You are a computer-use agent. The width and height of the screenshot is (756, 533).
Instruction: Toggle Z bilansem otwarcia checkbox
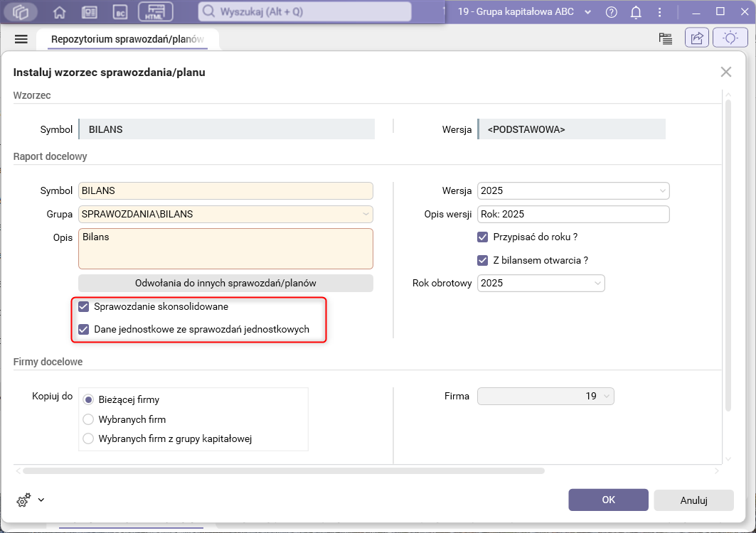point(482,260)
